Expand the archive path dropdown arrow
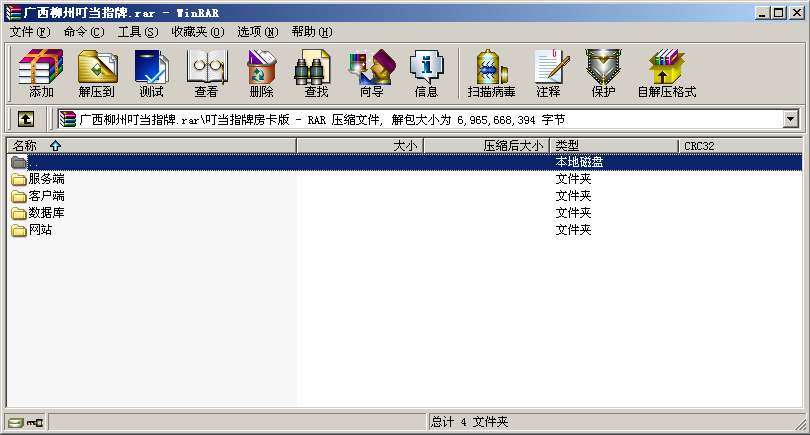This screenshot has width=810, height=435. tap(791, 119)
